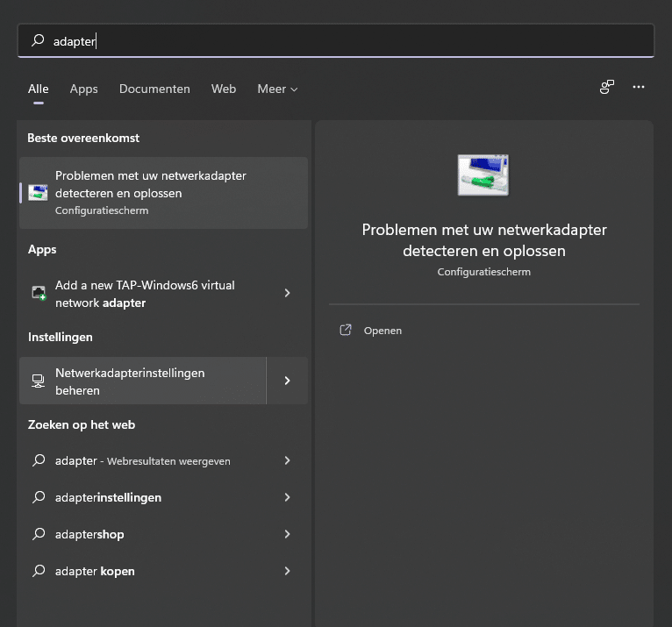Expand arrow beside Netwerkadapterinstellingen beheren
672x627 pixels.
click(287, 381)
